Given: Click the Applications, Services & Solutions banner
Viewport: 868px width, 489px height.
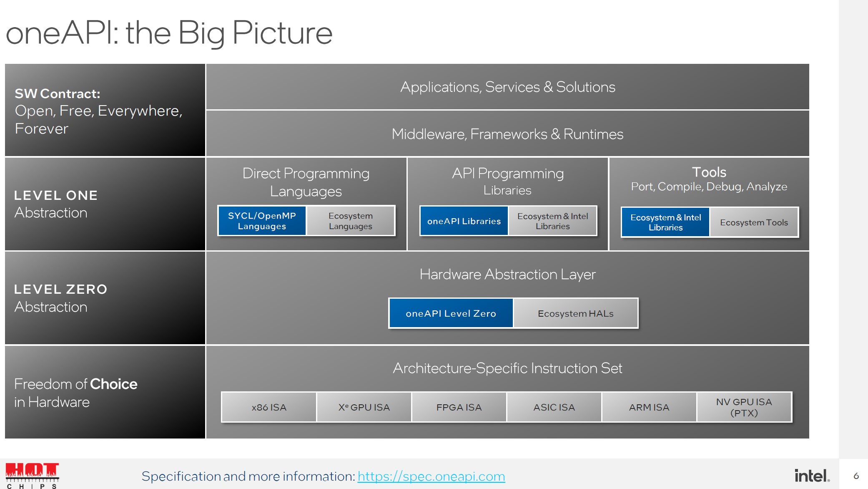Looking at the screenshot, I should coord(507,87).
